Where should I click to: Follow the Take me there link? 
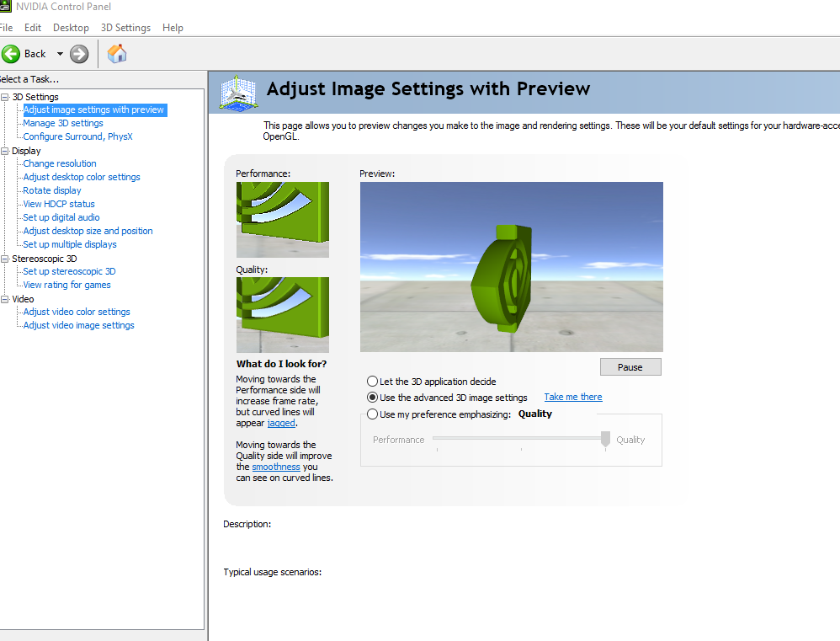(573, 397)
